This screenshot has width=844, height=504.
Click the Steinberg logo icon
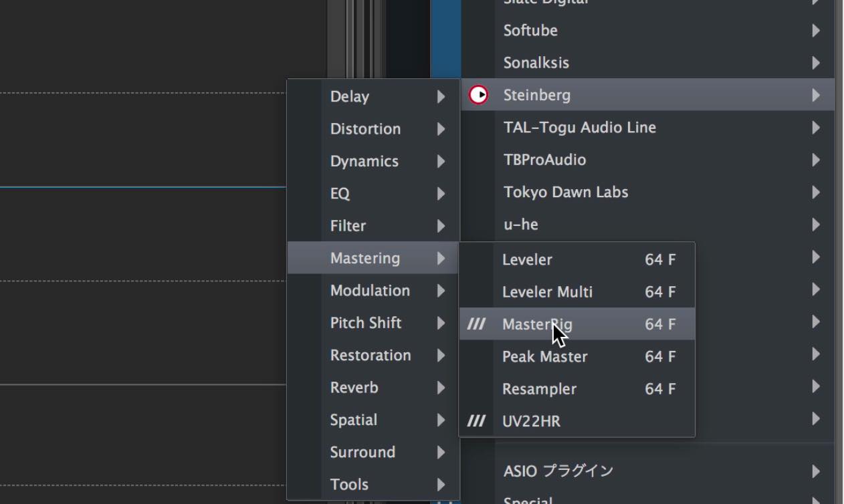[x=478, y=95]
